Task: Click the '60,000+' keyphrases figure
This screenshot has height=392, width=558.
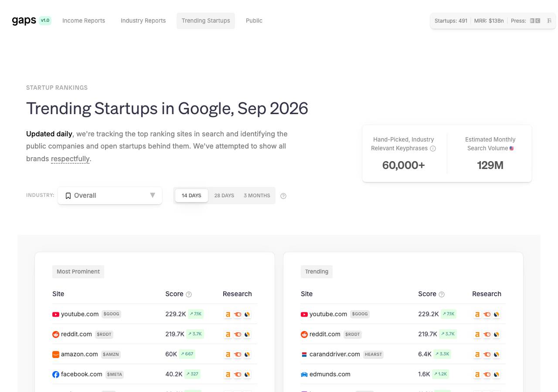Action: [x=403, y=165]
